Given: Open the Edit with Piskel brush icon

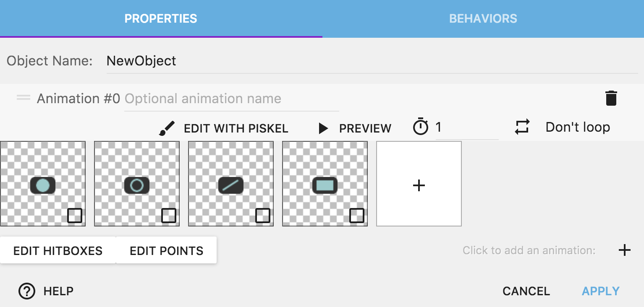Looking at the screenshot, I should [167, 128].
